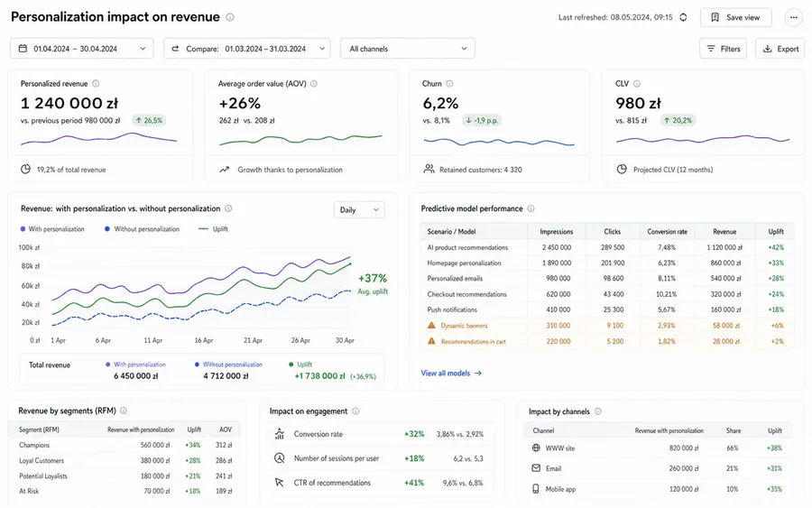The width and height of the screenshot is (812, 508).
Task: Sort table by Impressions column header
Action: coord(556,232)
